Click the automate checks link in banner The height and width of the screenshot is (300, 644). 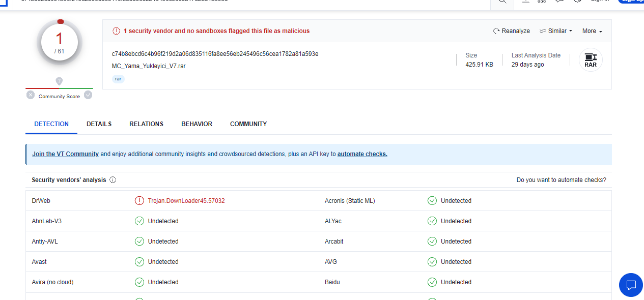362,154
